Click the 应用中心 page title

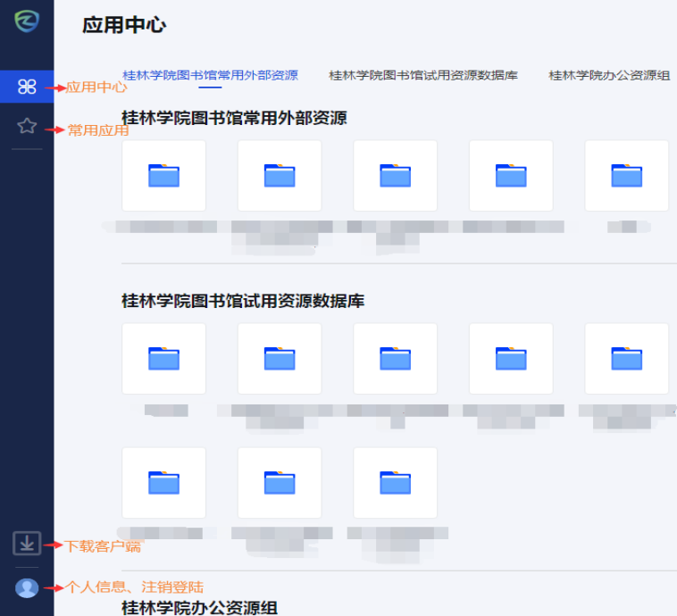[x=124, y=25]
